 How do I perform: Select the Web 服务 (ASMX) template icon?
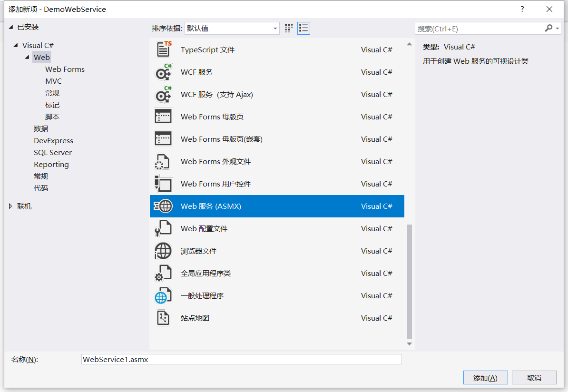[x=163, y=206]
